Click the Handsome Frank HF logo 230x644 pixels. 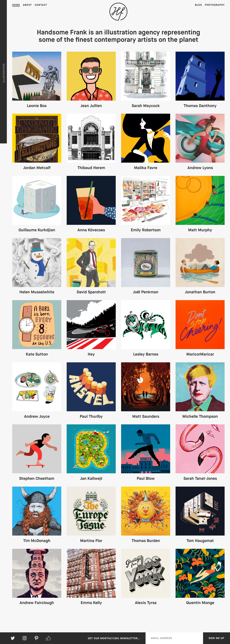(x=118, y=11)
